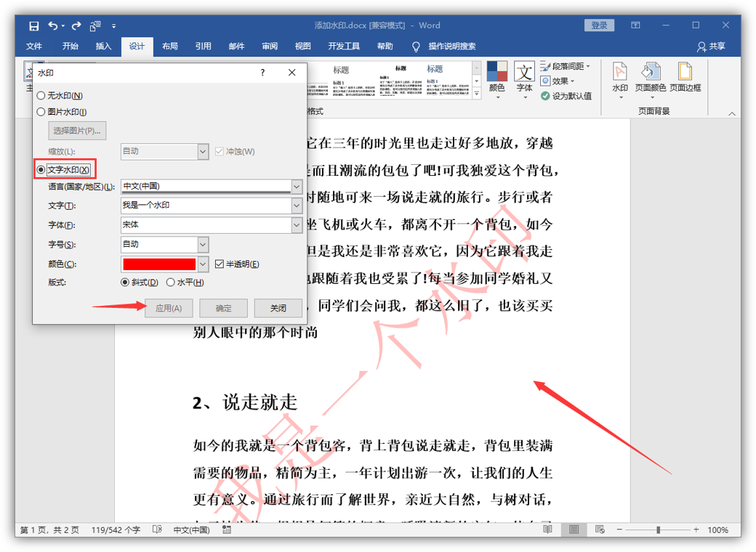Open the 字体 theme fonts gallery
The image size is (756, 552).
(x=524, y=79)
